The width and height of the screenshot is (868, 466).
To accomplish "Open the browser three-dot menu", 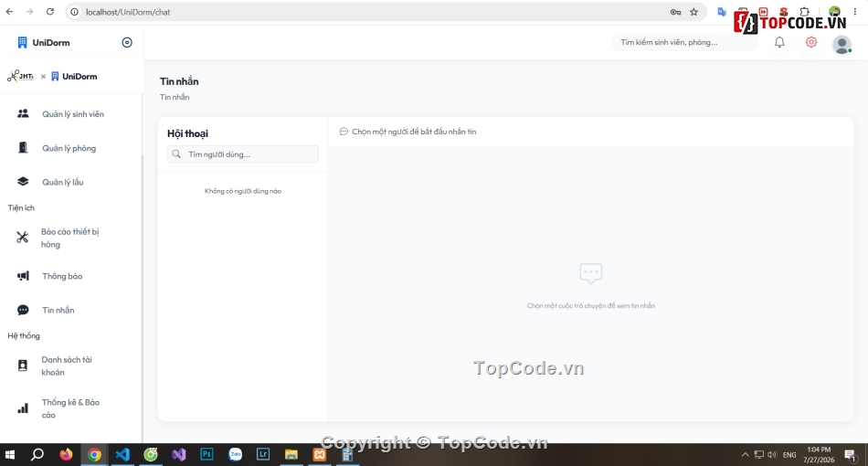I will click(854, 12).
